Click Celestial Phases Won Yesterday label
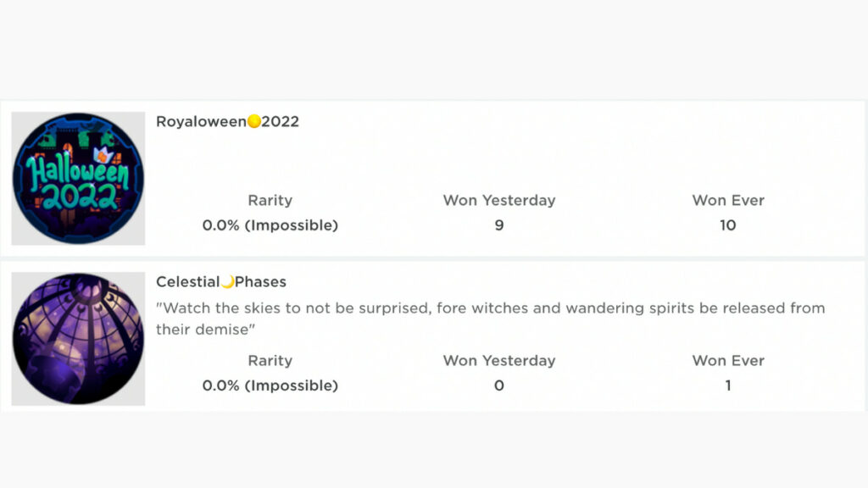The image size is (868, 488). 499,361
